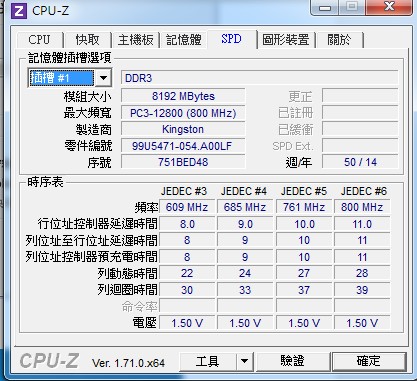417x381 pixels.
Task: Open the CPU tab
Action: (39, 40)
